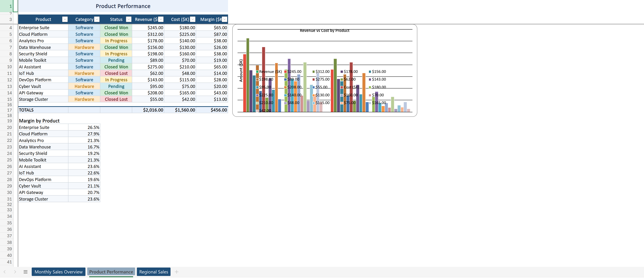Viewport: 644px width, 279px height.
Task: Select the Margin by Product heading
Action: point(39,121)
